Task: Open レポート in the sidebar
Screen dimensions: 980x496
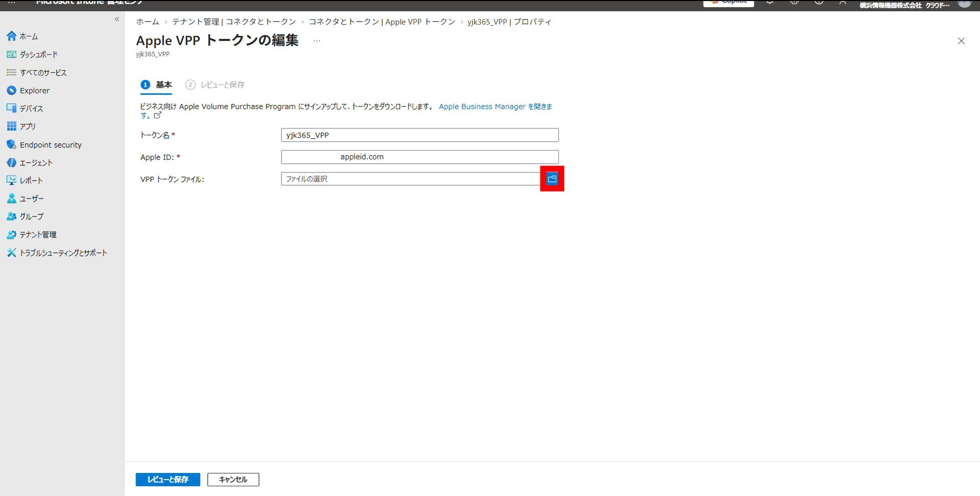Action: 25,181
